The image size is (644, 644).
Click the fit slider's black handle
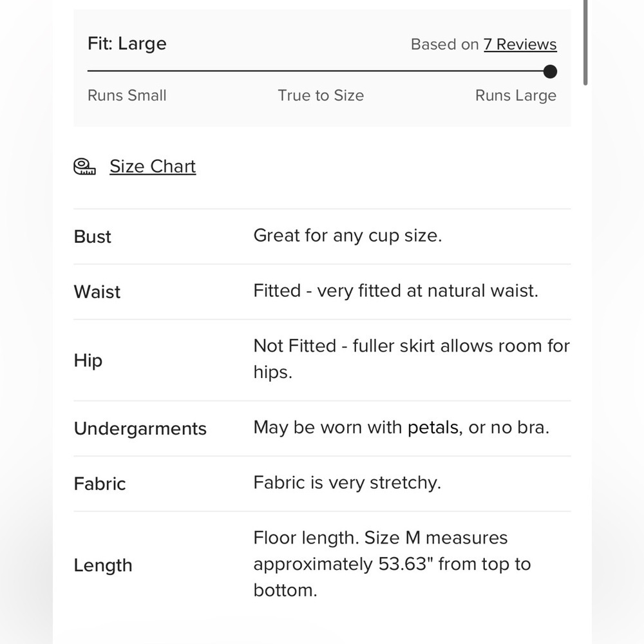pyautogui.click(x=550, y=71)
